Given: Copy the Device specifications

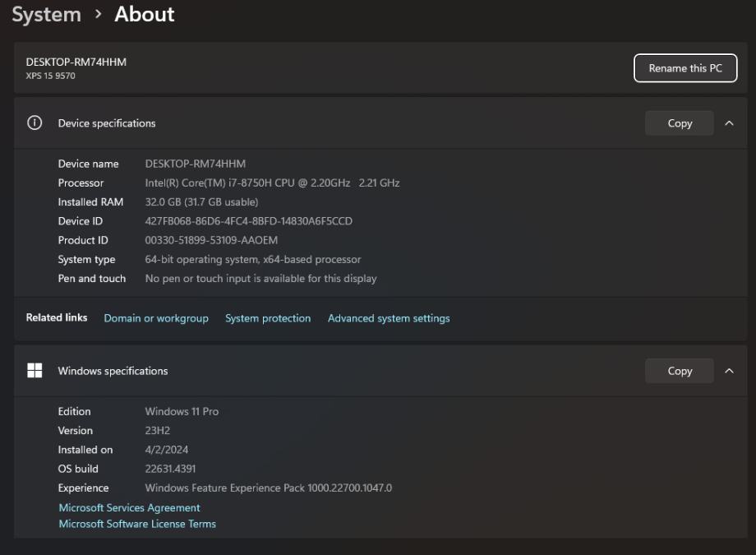Looking at the screenshot, I should pyautogui.click(x=680, y=123).
